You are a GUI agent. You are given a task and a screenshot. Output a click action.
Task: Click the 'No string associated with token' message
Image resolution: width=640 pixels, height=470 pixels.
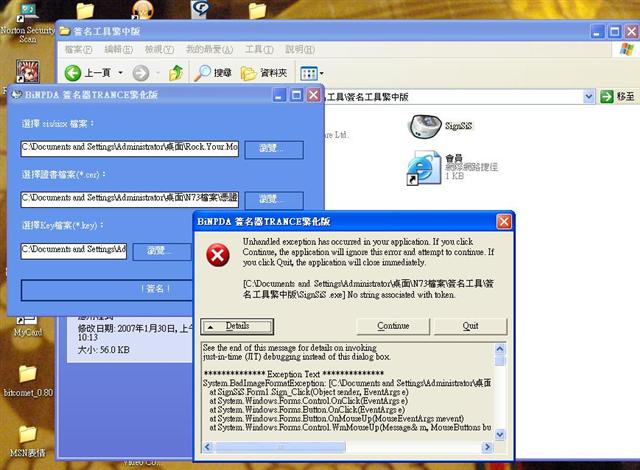point(401,295)
